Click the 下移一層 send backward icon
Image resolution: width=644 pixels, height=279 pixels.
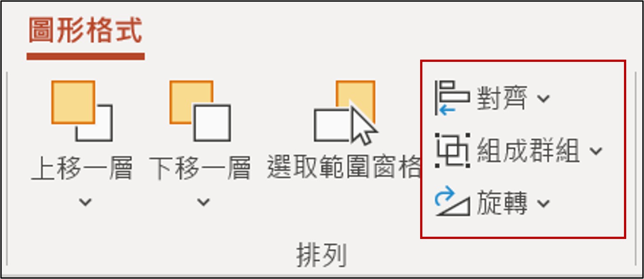(x=200, y=111)
